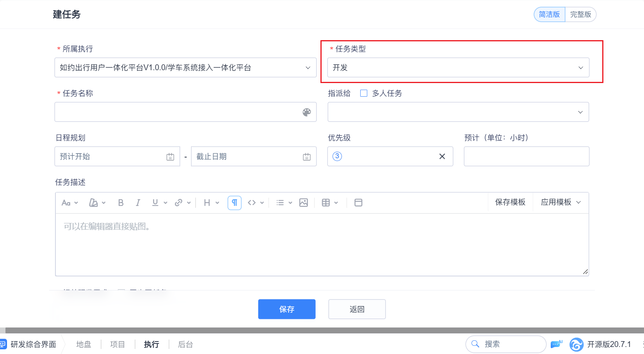Switch to the 简洁版 form mode

[x=549, y=14]
